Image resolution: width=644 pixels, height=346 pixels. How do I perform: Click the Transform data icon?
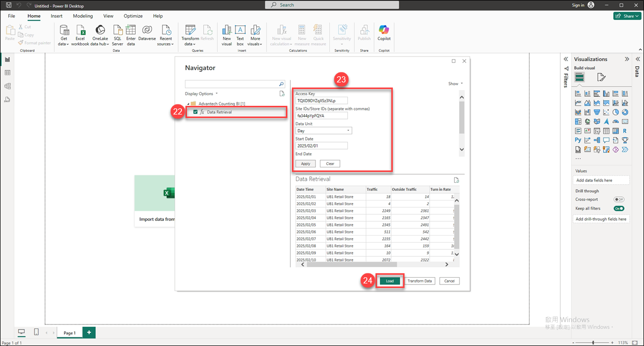190,31
